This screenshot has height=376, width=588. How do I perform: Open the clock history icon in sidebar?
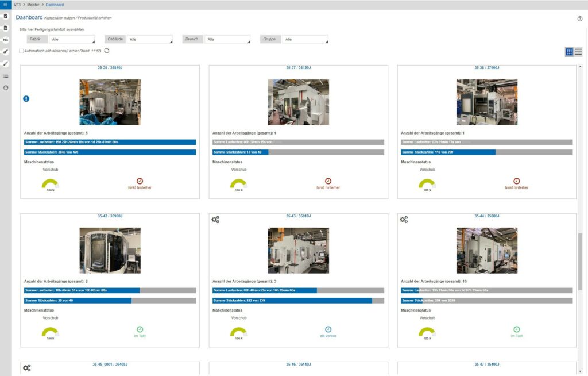click(x=6, y=87)
